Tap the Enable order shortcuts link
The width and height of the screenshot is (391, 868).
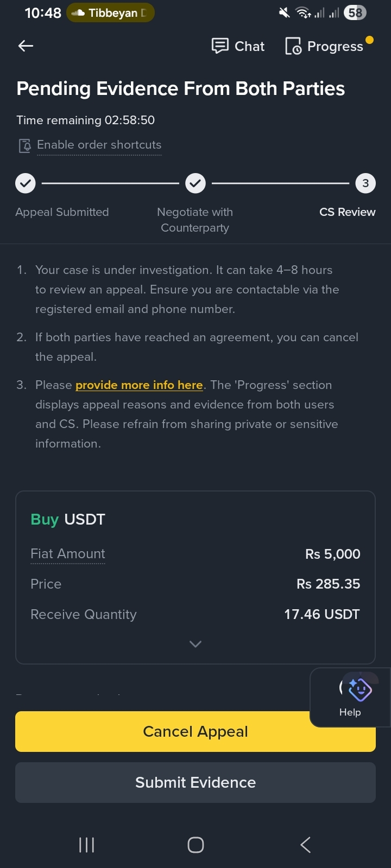click(x=99, y=145)
